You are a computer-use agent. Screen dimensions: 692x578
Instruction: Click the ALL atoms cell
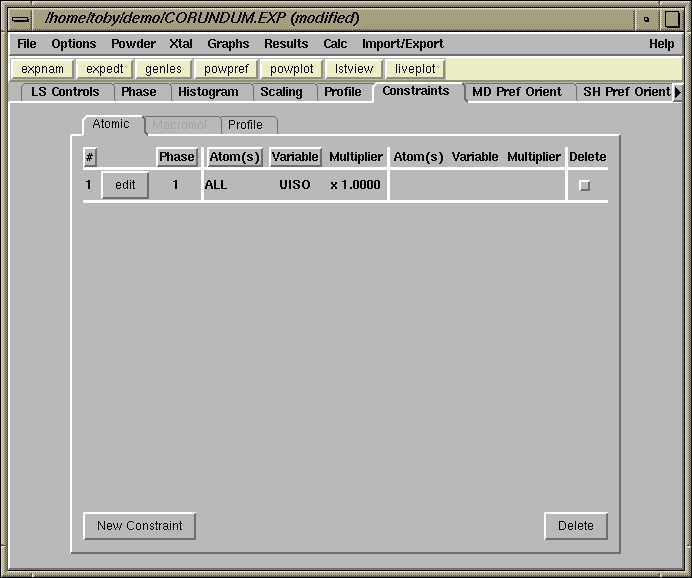[216, 184]
